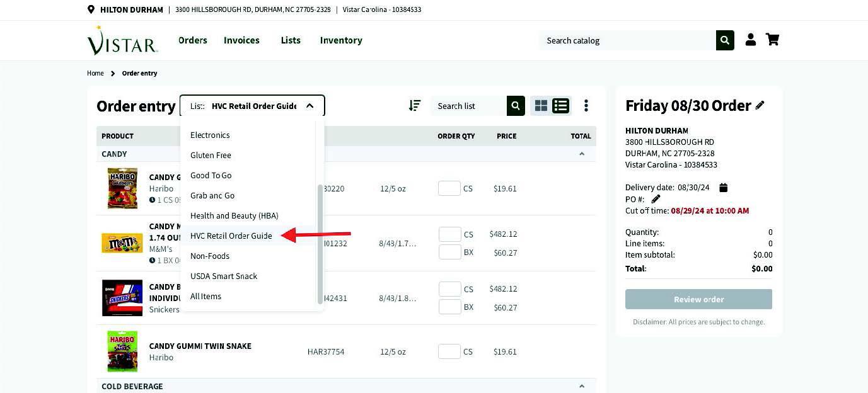868x393 pixels.
Task: Click the Search list input field
Action: [468, 106]
